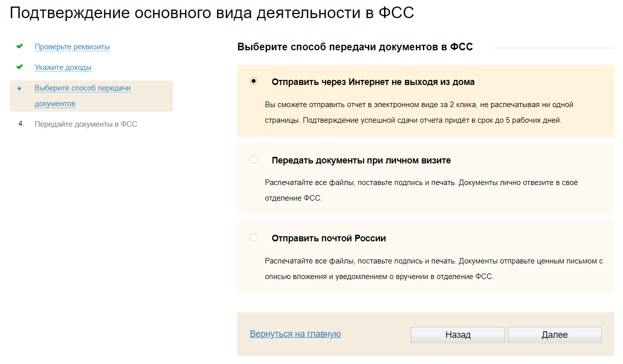
Task: Click the Отправить через Интернет option title
Action: 373,82
